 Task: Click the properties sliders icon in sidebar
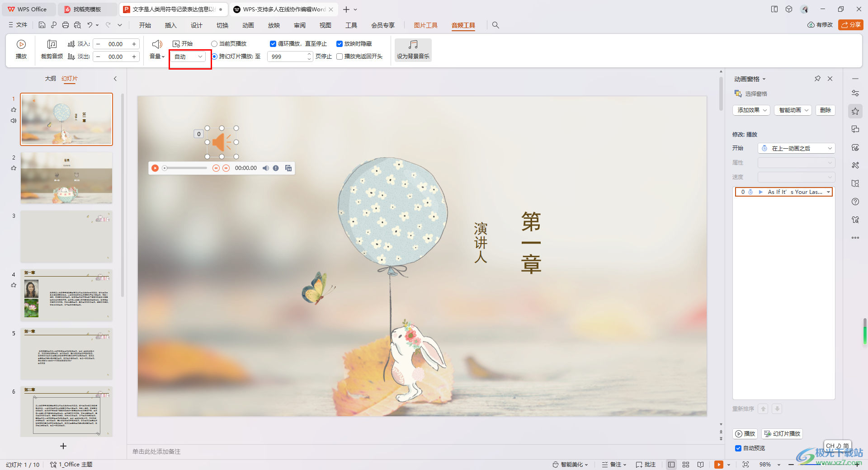[855, 93]
